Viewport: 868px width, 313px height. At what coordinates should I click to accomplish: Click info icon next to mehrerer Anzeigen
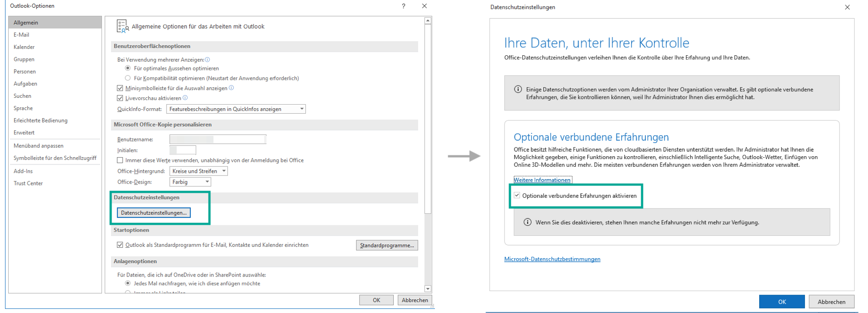208,59
